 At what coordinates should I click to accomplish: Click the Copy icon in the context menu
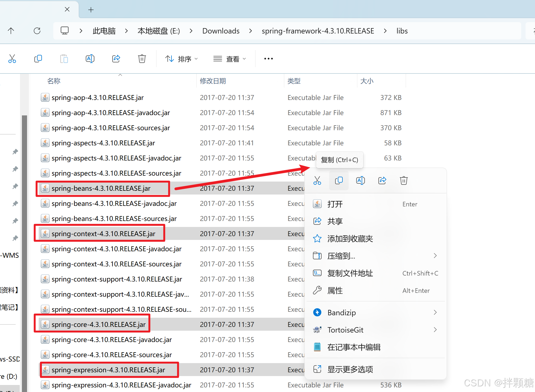point(339,180)
